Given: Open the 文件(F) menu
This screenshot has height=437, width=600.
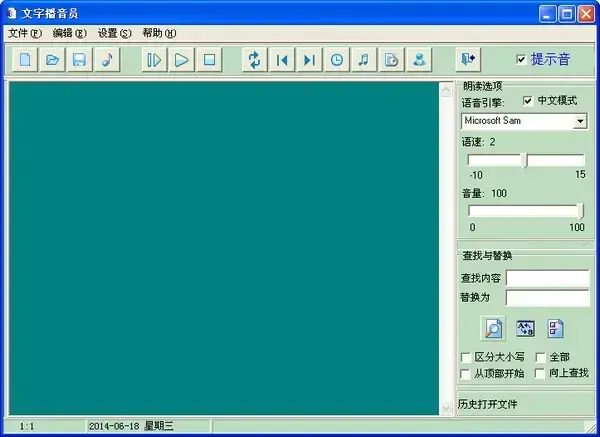Looking at the screenshot, I should click(x=25, y=33).
